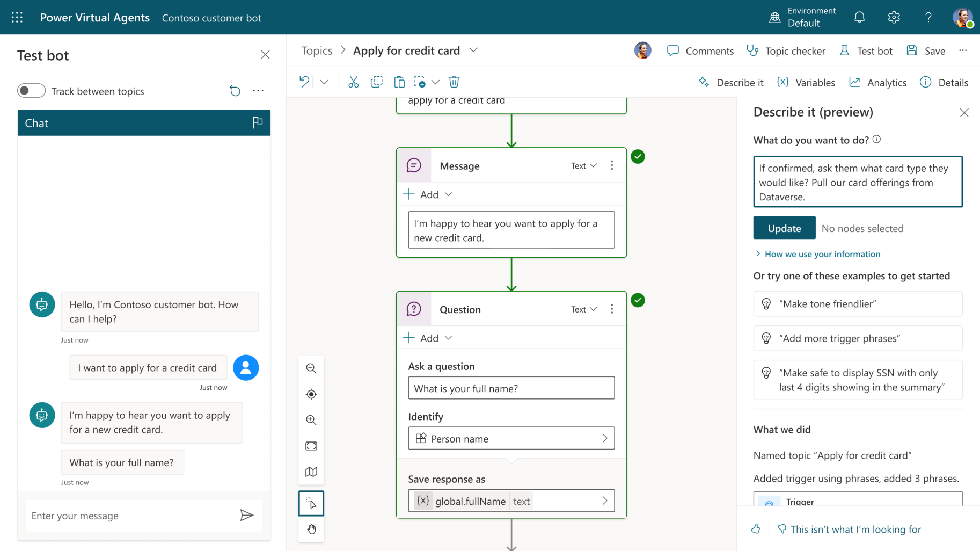The height and width of the screenshot is (551, 980).
Task: Open the Apply for credit card topic dropdown
Action: (474, 50)
